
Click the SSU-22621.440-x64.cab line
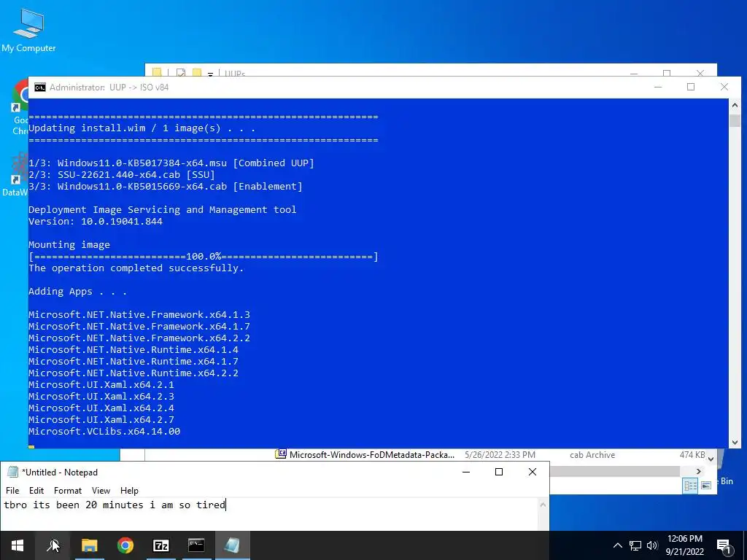[122, 175]
